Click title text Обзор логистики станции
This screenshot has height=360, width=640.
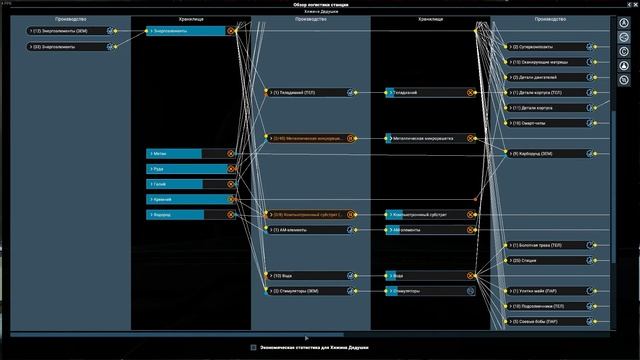321,5
